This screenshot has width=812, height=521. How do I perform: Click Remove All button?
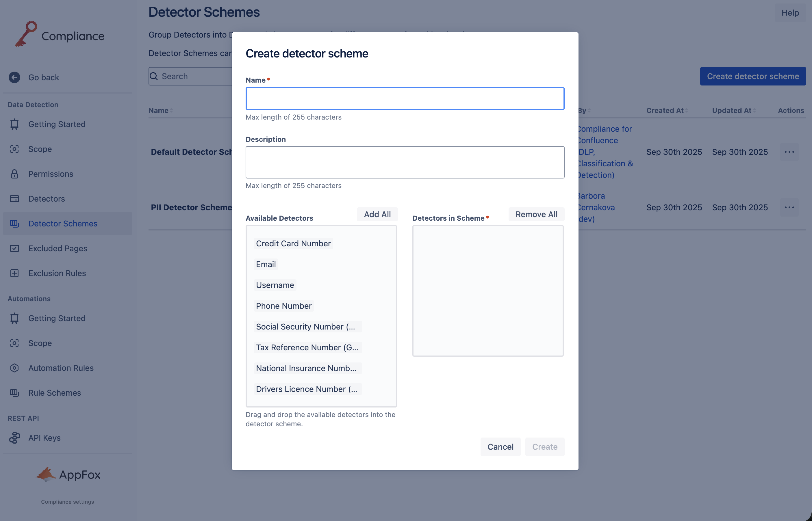tap(536, 215)
